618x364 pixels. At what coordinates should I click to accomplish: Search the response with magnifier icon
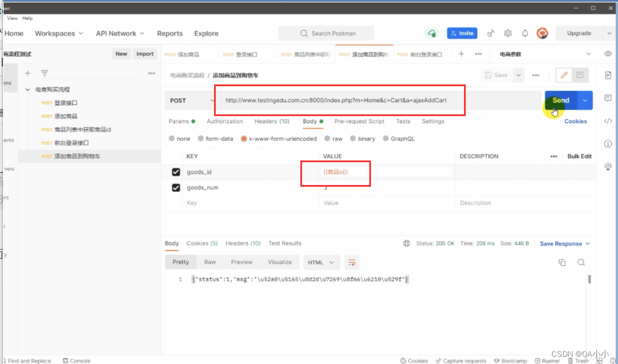click(581, 262)
